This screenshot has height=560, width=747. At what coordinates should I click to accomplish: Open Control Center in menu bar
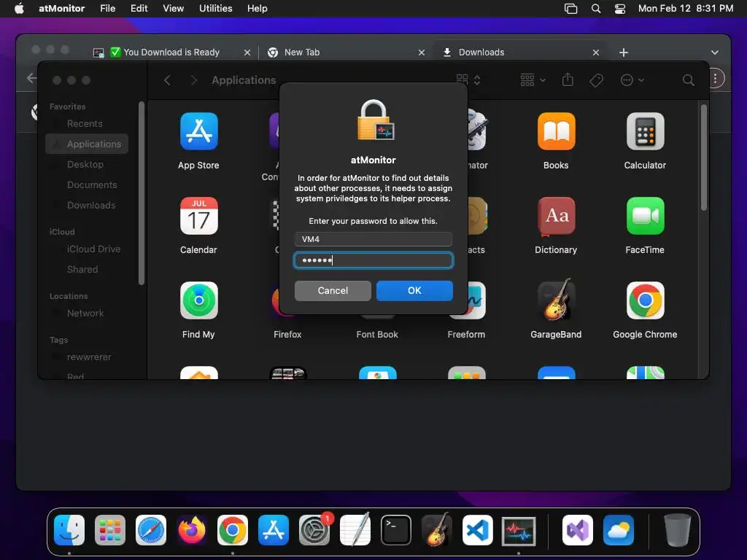click(x=620, y=9)
